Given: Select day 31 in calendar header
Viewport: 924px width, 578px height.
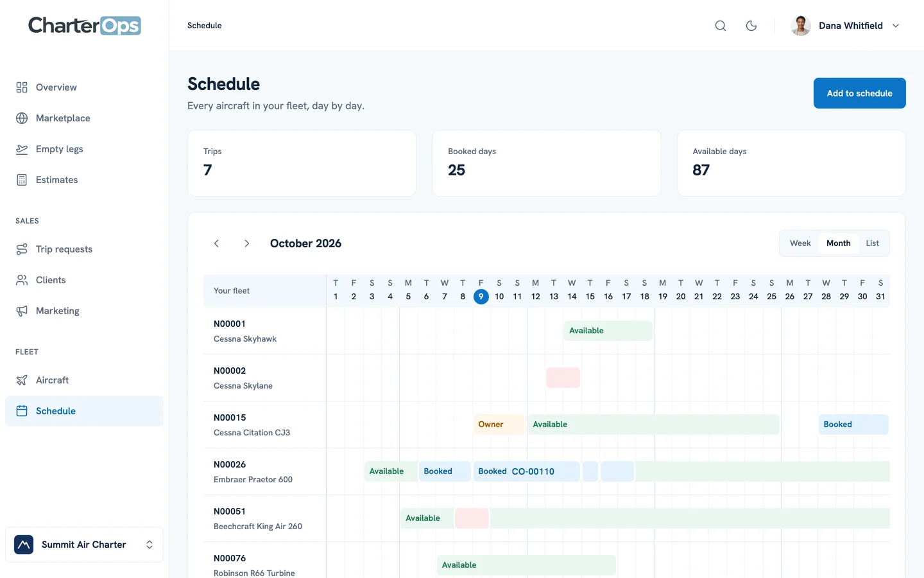Looking at the screenshot, I should [x=880, y=297].
